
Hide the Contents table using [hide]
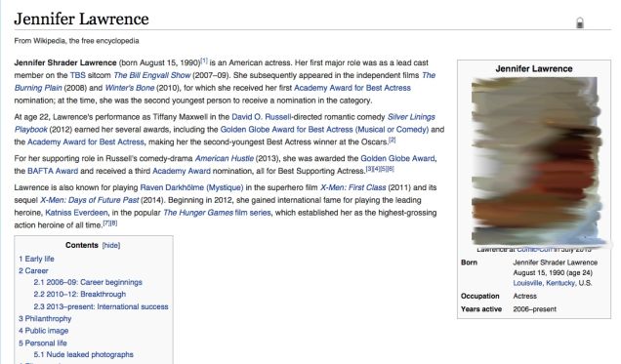[111, 245]
